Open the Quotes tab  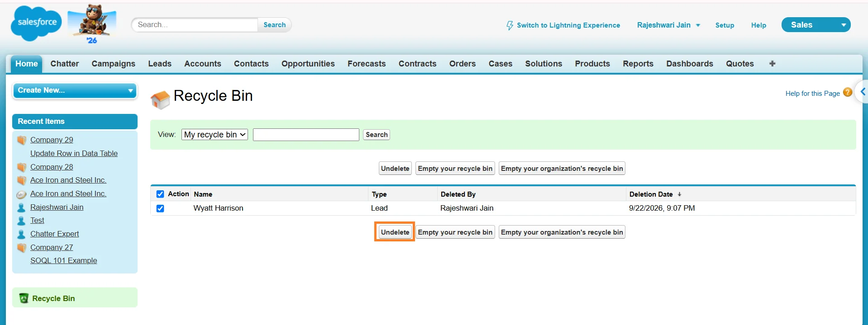(740, 64)
